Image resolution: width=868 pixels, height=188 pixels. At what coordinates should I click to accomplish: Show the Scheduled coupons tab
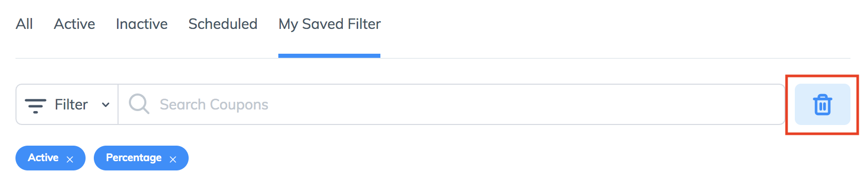click(x=223, y=24)
